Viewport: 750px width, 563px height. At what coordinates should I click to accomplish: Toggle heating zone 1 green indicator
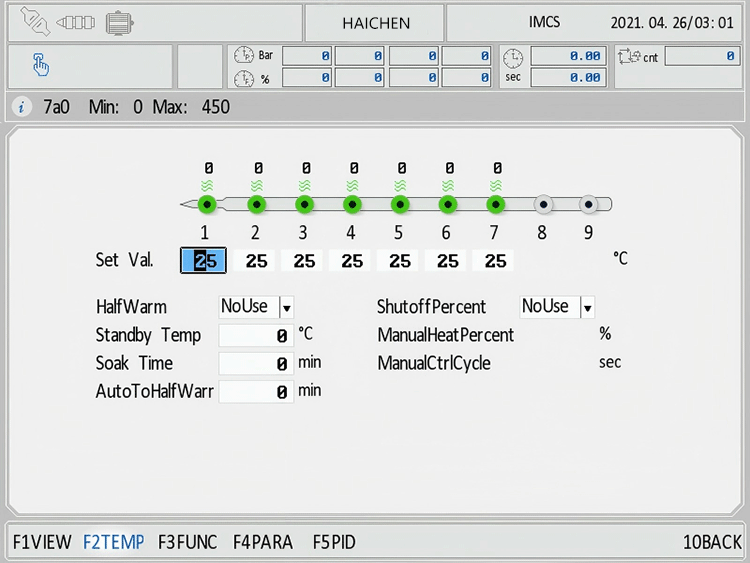click(207, 205)
